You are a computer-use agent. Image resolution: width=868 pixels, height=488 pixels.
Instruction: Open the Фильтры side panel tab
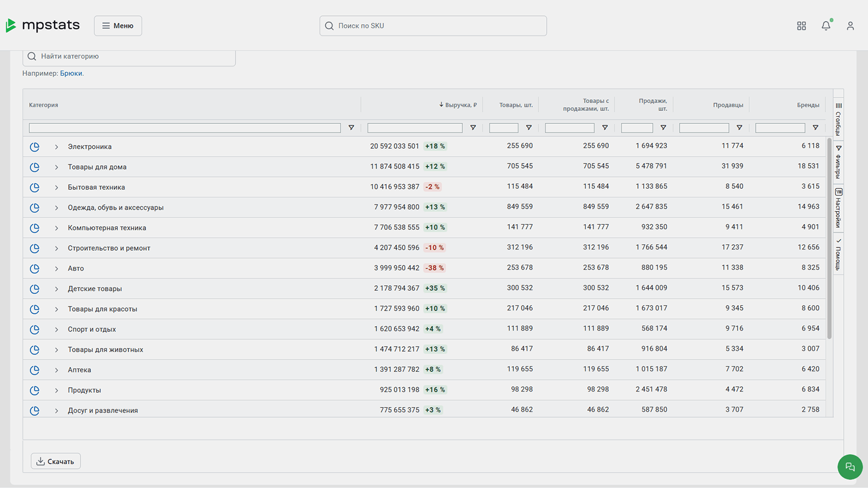pyautogui.click(x=838, y=162)
